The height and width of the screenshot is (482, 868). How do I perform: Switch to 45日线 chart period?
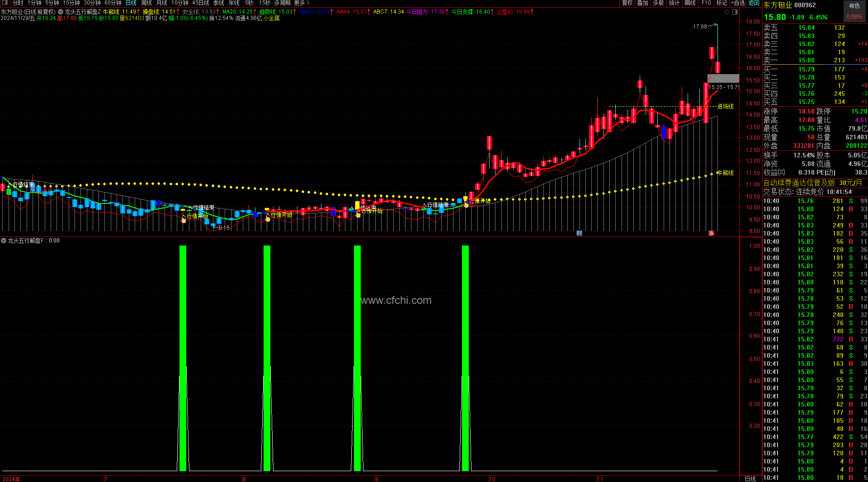click(x=201, y=3)
